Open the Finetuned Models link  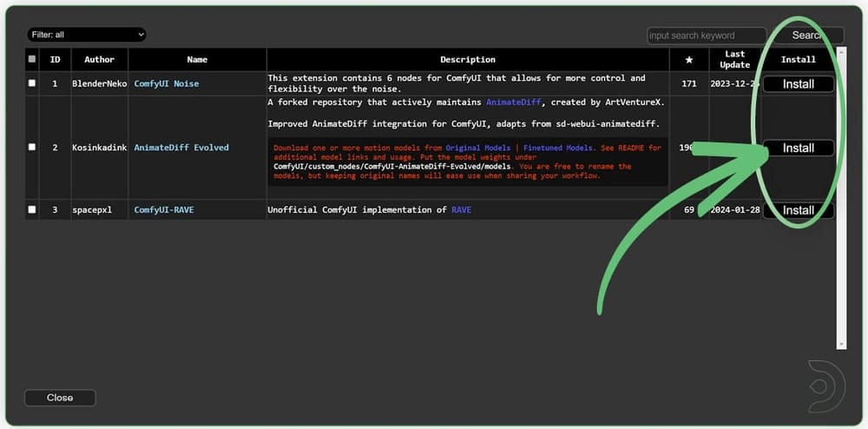click(558, 148)
